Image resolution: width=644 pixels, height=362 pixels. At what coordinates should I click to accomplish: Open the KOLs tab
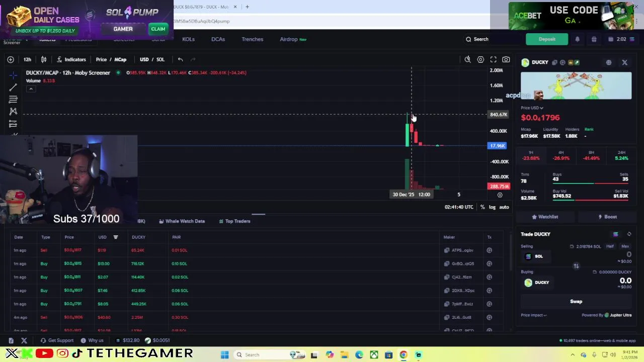coord(188,39)
